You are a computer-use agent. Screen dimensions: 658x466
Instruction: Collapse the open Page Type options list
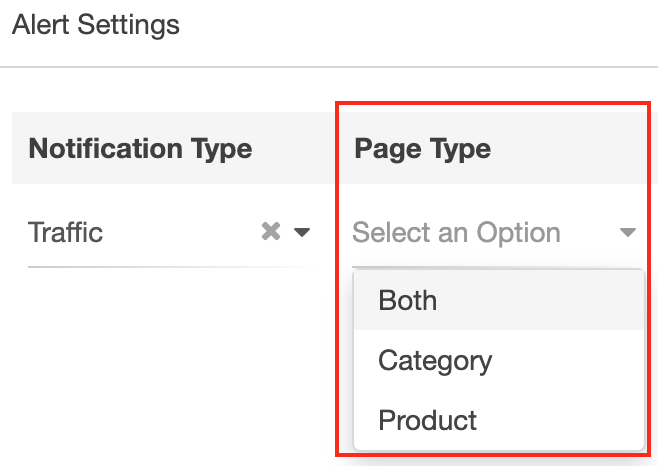[627, 233]
